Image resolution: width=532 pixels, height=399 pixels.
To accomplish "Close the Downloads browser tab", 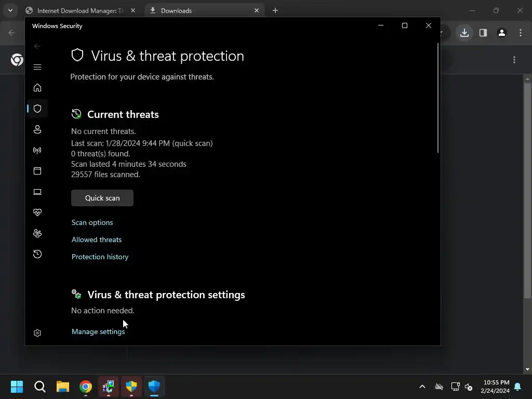I will click(257, 10).
